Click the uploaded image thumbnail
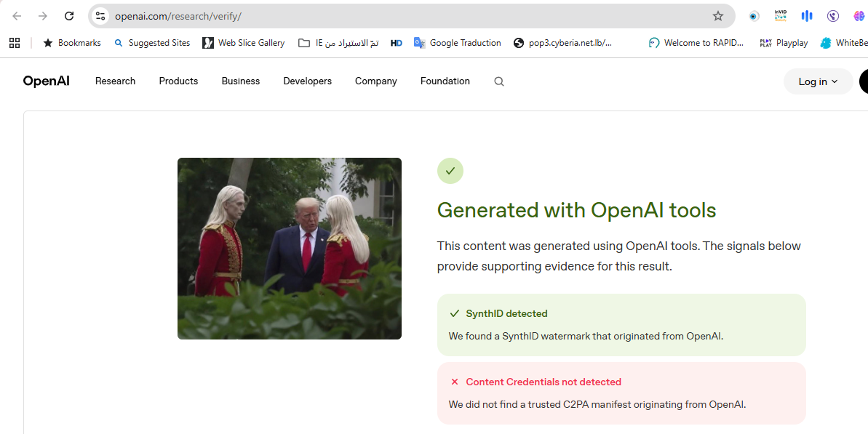 pos(290,249)
